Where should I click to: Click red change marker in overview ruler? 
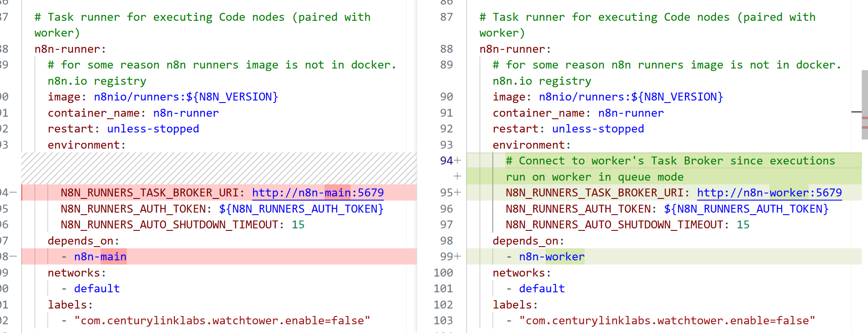click(x=865, y=118)
